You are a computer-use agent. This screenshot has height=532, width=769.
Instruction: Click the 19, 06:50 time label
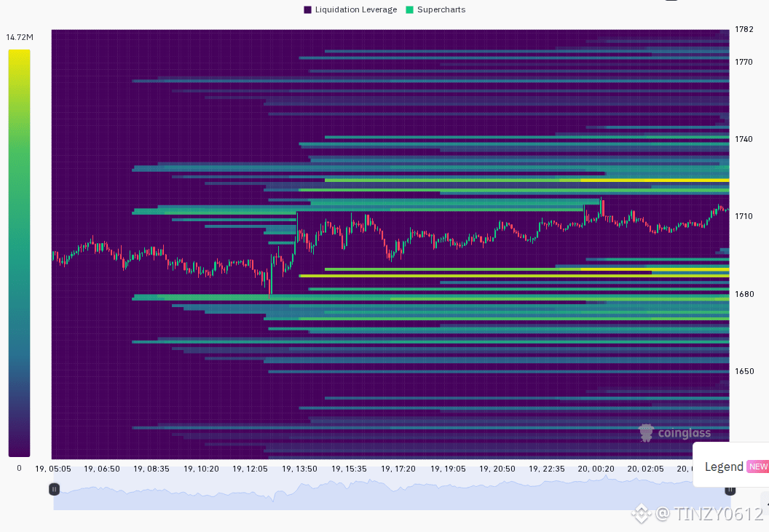(x=102, y=469)
